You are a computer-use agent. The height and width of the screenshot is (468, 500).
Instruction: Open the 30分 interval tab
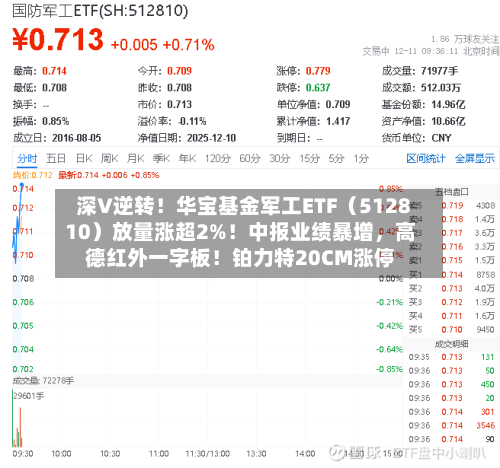click(280, 158)
